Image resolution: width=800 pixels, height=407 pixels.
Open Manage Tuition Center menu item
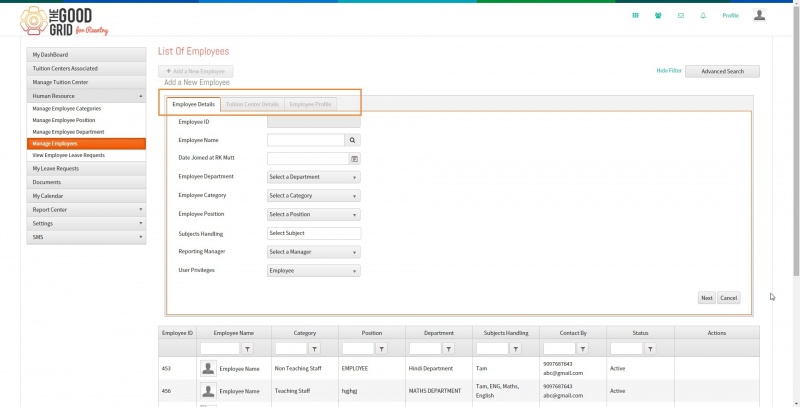tap(86, 82)
